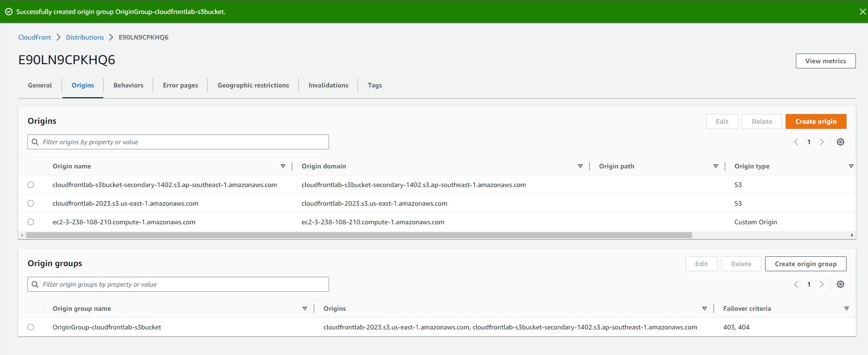Click the Create origin button
Screen dimensions: 868x355
tap(815, 121)
